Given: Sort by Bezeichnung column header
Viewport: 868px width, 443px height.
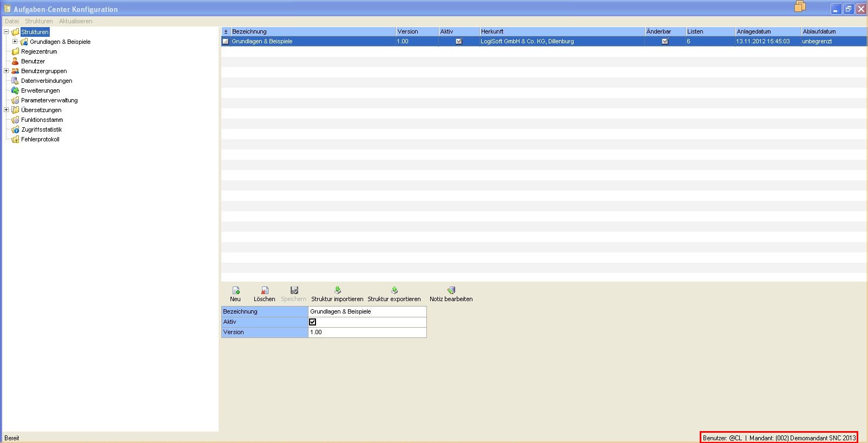Looking at the screenshot, I should (x=313, y=31).
